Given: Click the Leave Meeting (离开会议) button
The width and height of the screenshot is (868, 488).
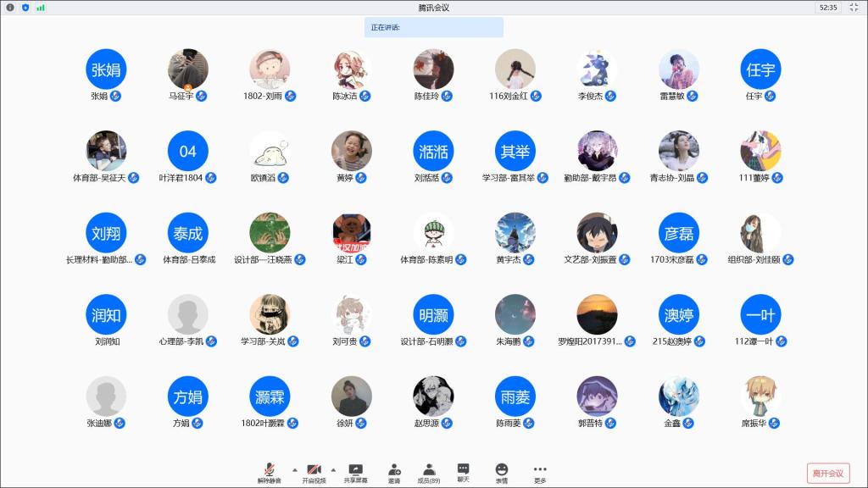Looking at the screenshot, I should 827,473.
